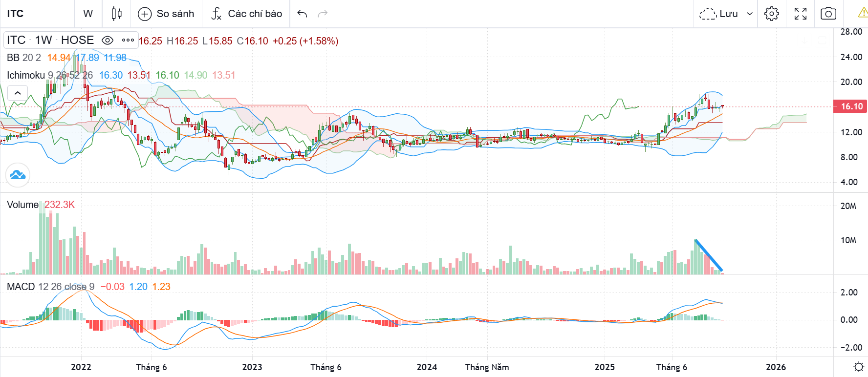Take a chart snapshot with camera icon
Screen dimensions: 868x377
pyautogui.click(x=828, y=14)
